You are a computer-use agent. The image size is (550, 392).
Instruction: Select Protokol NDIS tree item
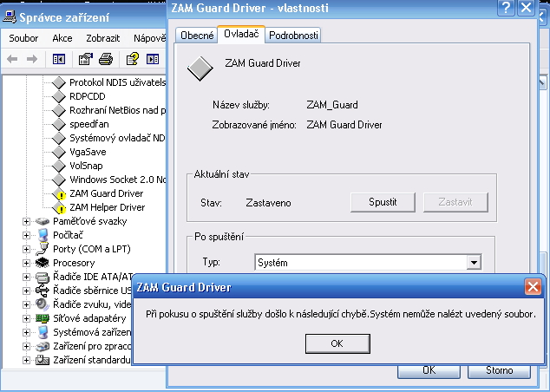tap(117, 82)
